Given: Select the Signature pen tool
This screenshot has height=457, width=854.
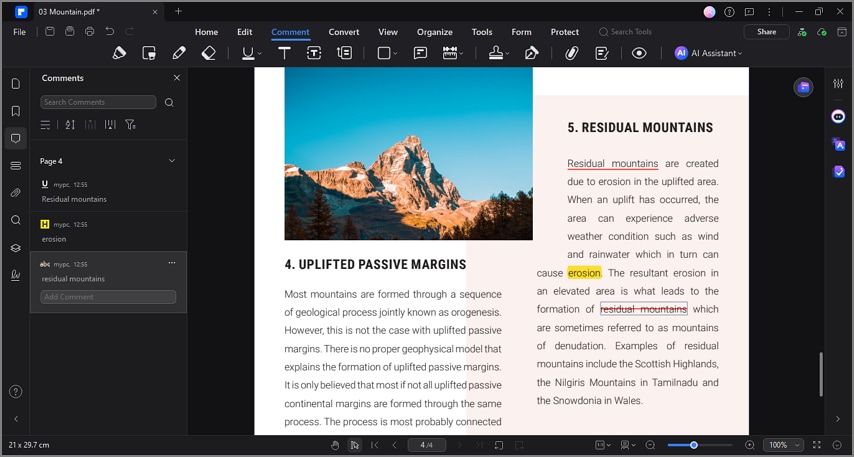Looking at the screenshot, I should pos(531,53).
